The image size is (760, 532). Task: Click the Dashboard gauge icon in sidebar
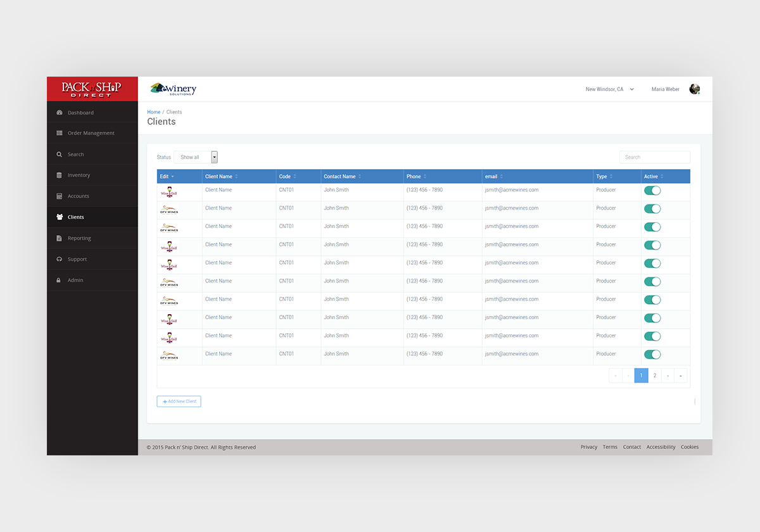60,113
